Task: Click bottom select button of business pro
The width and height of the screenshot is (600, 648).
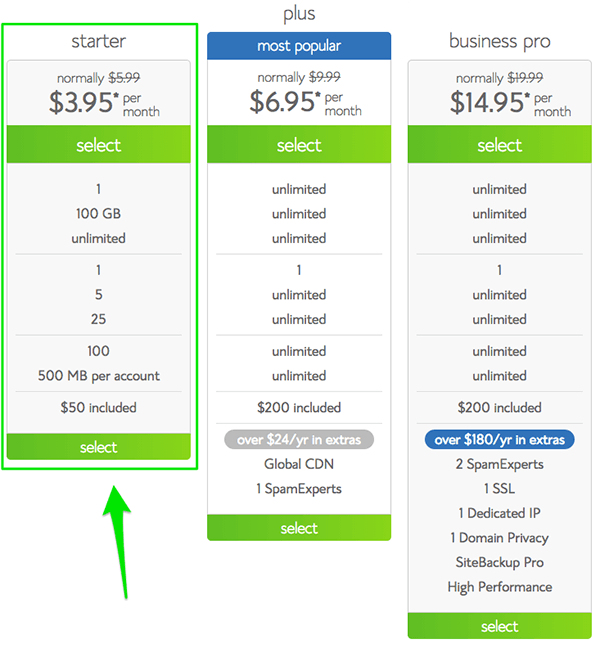Action: (x=499, y=626)
